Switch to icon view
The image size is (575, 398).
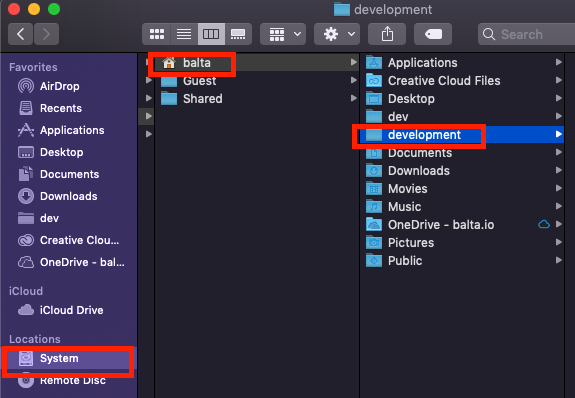tap(157, 34)
